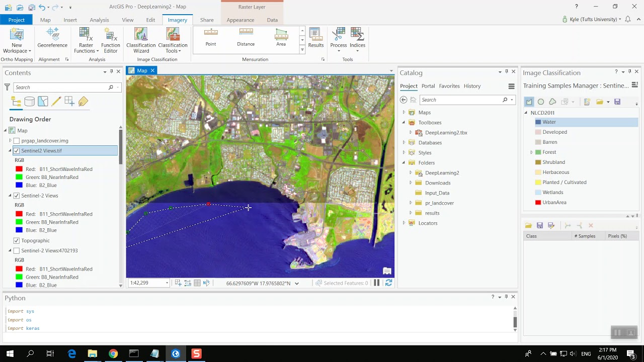This screenshot has width=644, height=362.
Task: Select the Shrubland class
Action: click(x=553, y=162)
